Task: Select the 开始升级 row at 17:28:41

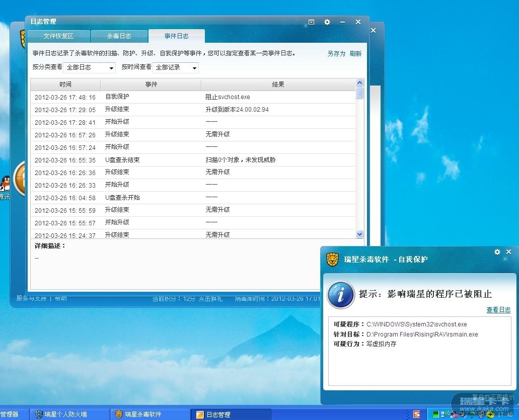Action: [193, 122]
